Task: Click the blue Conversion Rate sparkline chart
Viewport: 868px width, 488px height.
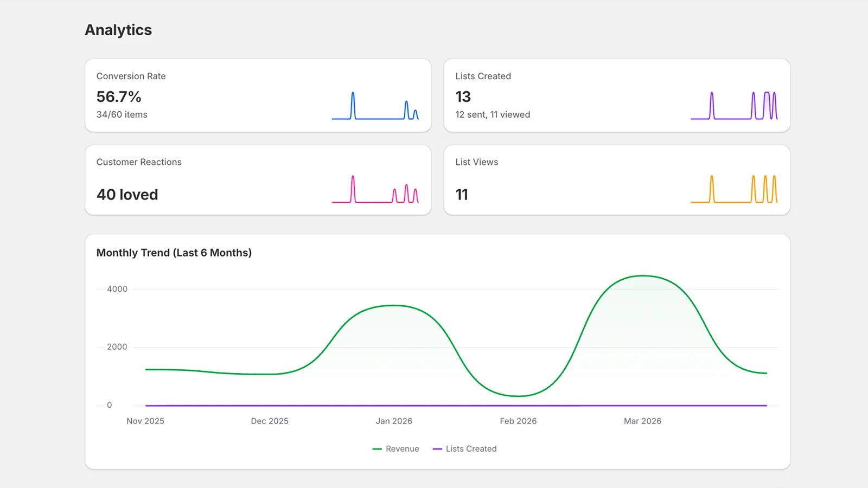Action: point(375,106)
